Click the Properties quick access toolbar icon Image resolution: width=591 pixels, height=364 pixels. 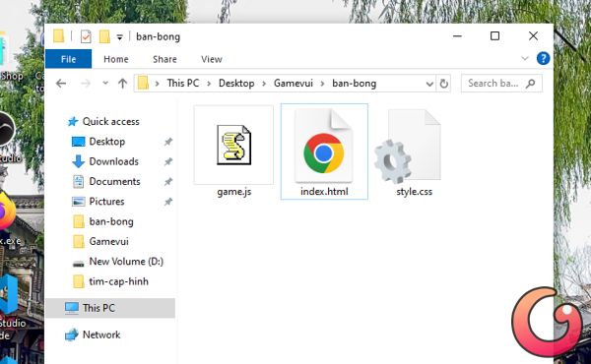[86, 36]
